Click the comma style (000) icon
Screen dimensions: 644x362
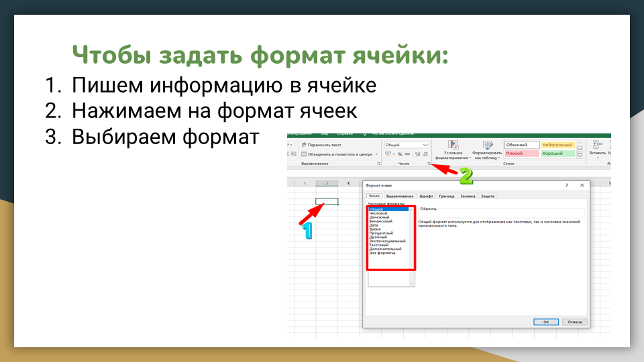coord(407,154)
